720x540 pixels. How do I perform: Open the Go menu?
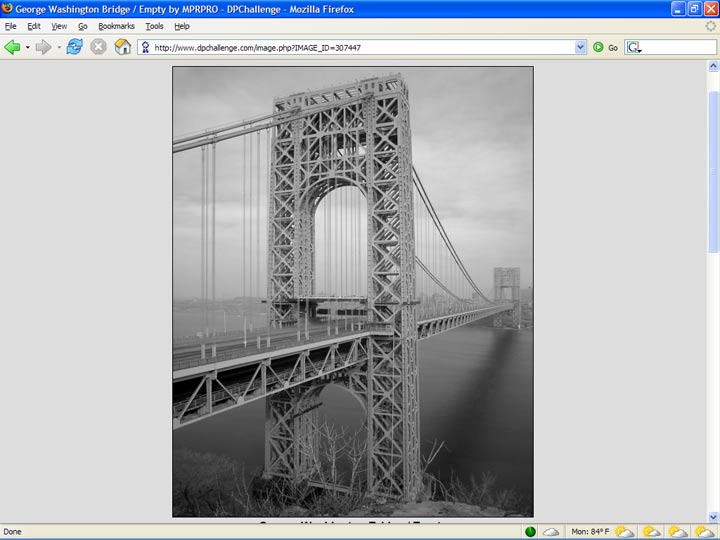(x=83, y=26)
